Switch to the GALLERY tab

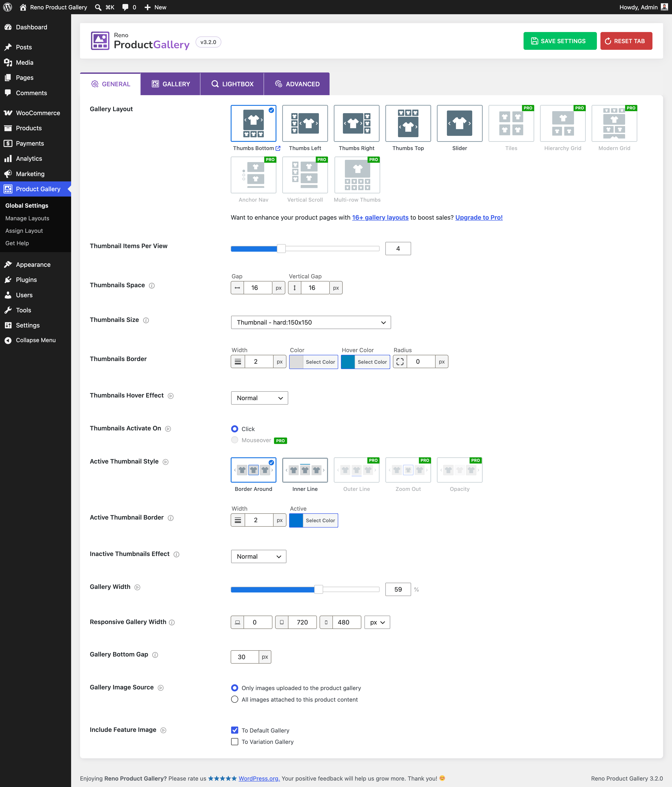[170, 84]
